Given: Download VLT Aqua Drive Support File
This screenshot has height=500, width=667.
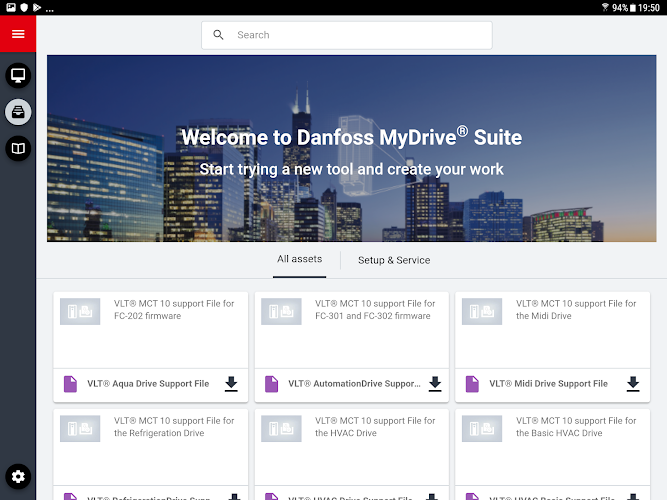Looking at the screenshot, I should coord(231,384).
